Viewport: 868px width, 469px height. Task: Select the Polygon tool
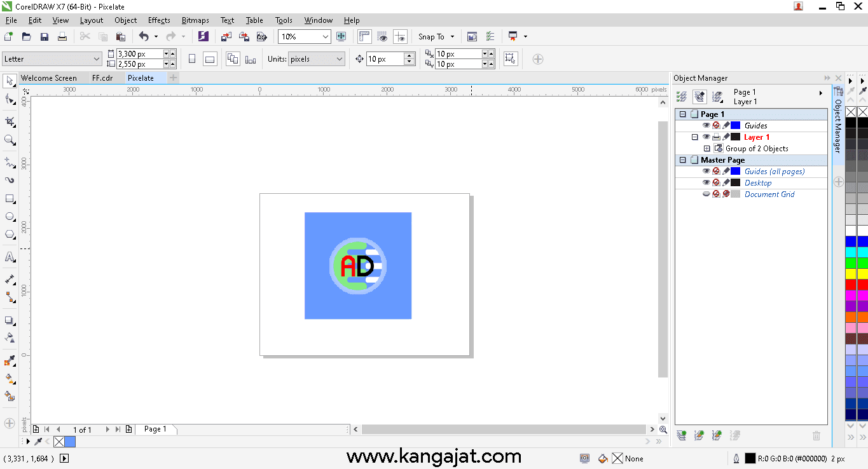click(10, 234)
